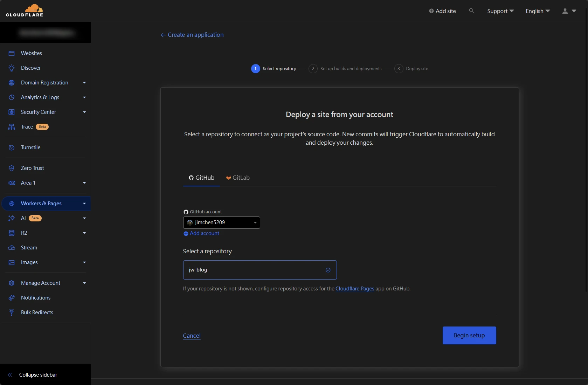This screenshot has width=588, height=385.
Task: Click the Cancel link
Action: (192, 336)
